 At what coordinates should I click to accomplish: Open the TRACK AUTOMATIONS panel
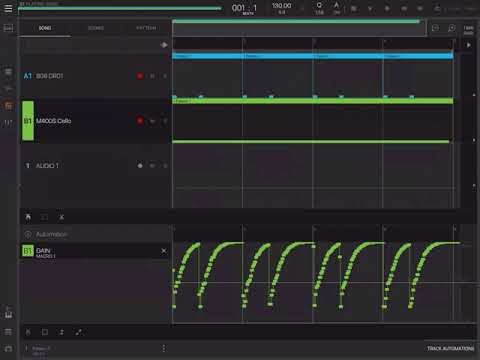pyautogui.click(x=450, y=348)
